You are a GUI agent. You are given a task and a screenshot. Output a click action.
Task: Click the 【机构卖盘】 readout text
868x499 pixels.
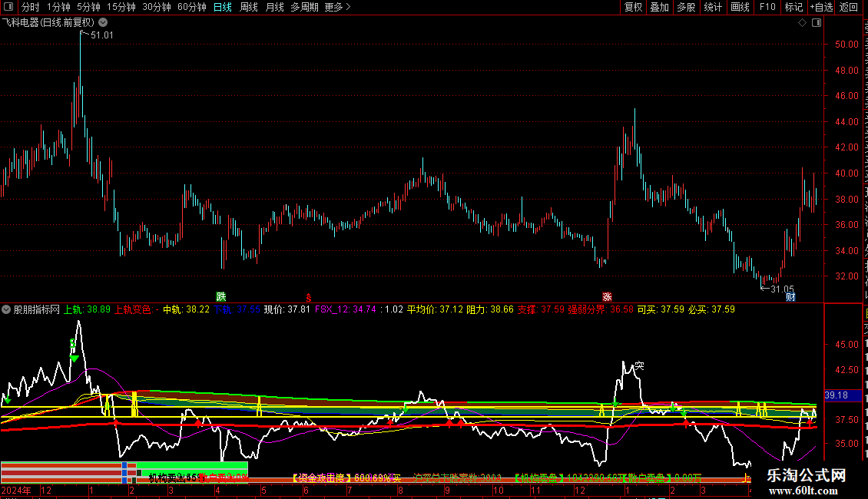[537, 478]
